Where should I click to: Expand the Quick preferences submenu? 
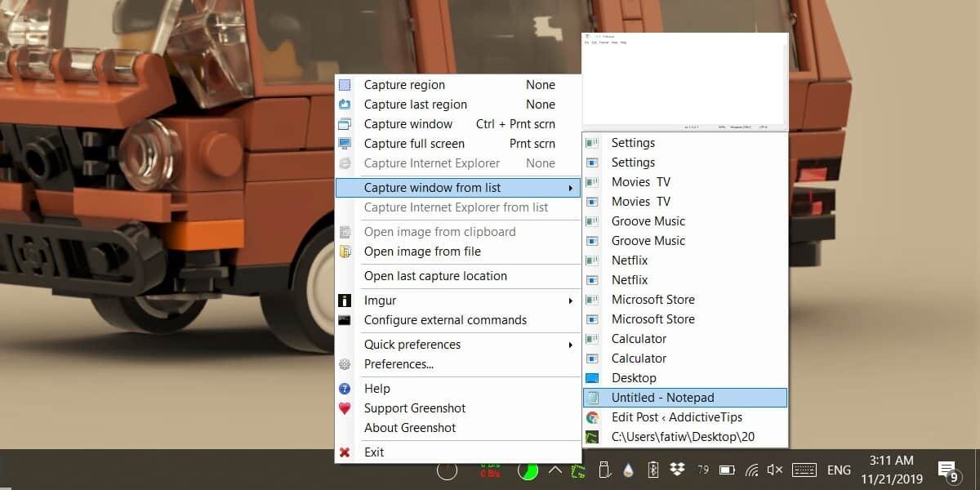point(457,345)
